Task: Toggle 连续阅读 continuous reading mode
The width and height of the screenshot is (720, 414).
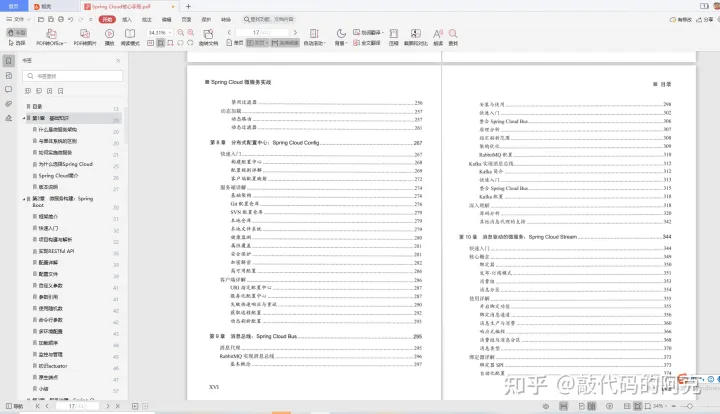Action: 285,43
